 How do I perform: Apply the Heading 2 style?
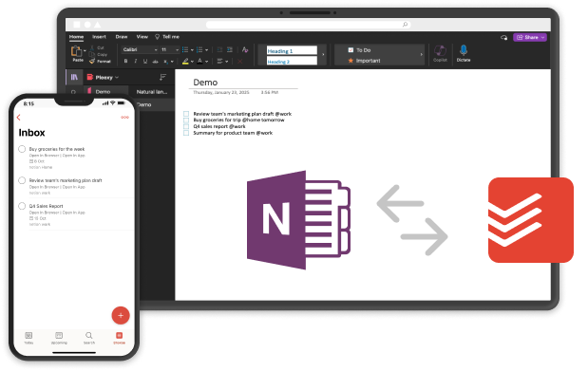pos(292,61)
